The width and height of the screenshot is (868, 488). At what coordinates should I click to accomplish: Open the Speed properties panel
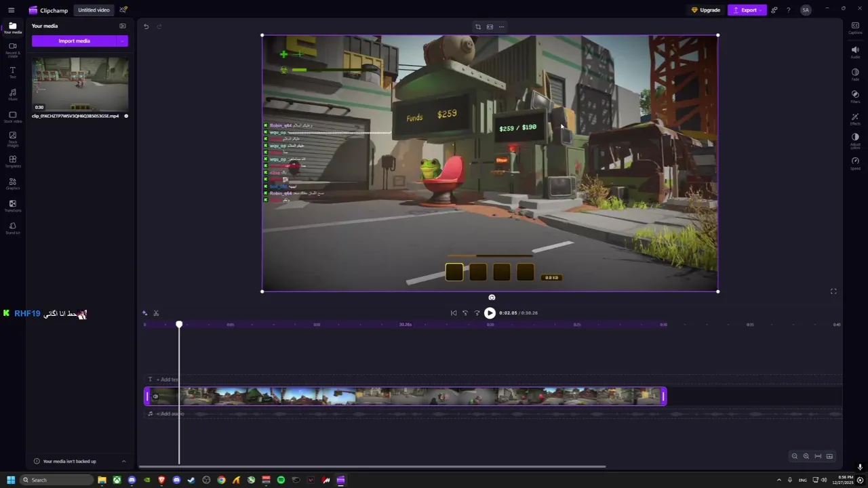tap(855, 163)
